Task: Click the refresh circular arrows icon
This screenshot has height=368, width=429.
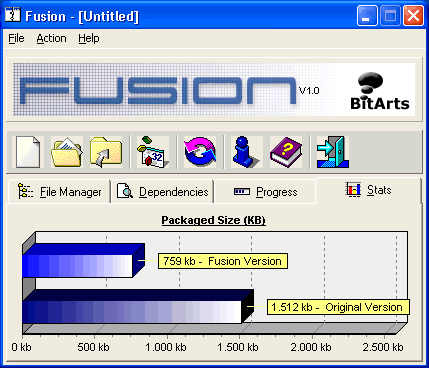Action: coord(200,152)
